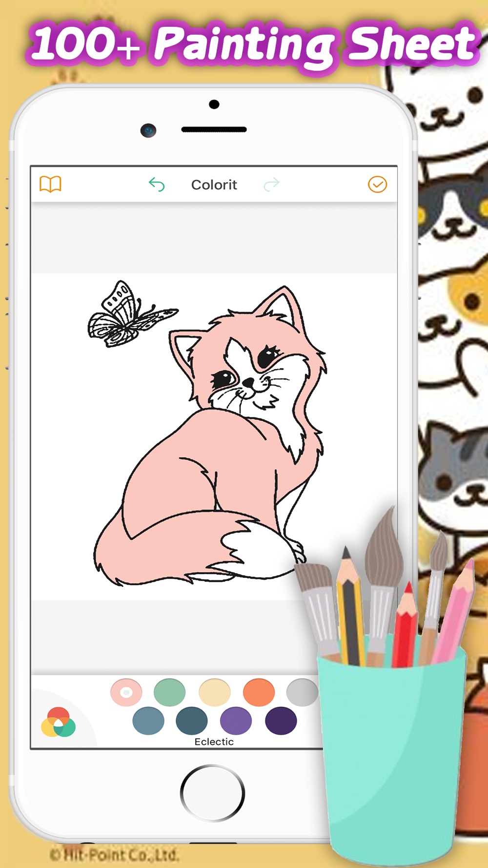This screenshot has height=868, width=488.
Task: Select the dark violet color swatch
Action: [281, 721]
